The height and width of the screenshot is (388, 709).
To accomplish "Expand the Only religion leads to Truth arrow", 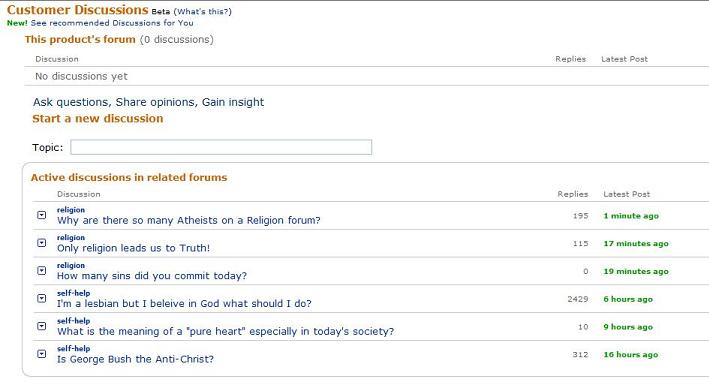I will point(42,243).
